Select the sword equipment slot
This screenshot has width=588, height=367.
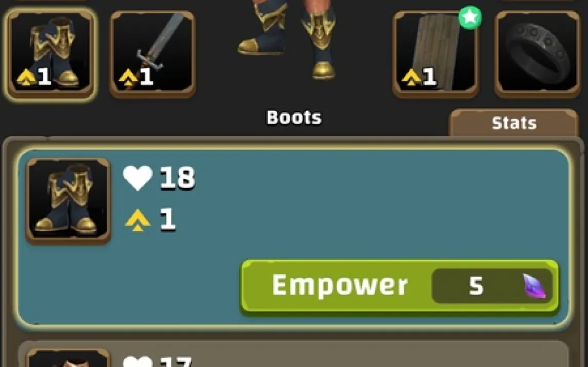coord(152,54)
